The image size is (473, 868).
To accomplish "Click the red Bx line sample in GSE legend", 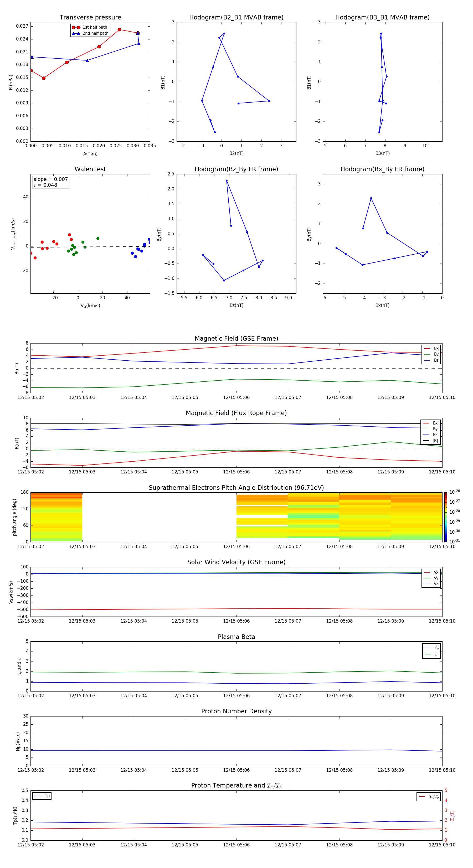I will pos(426,349).
